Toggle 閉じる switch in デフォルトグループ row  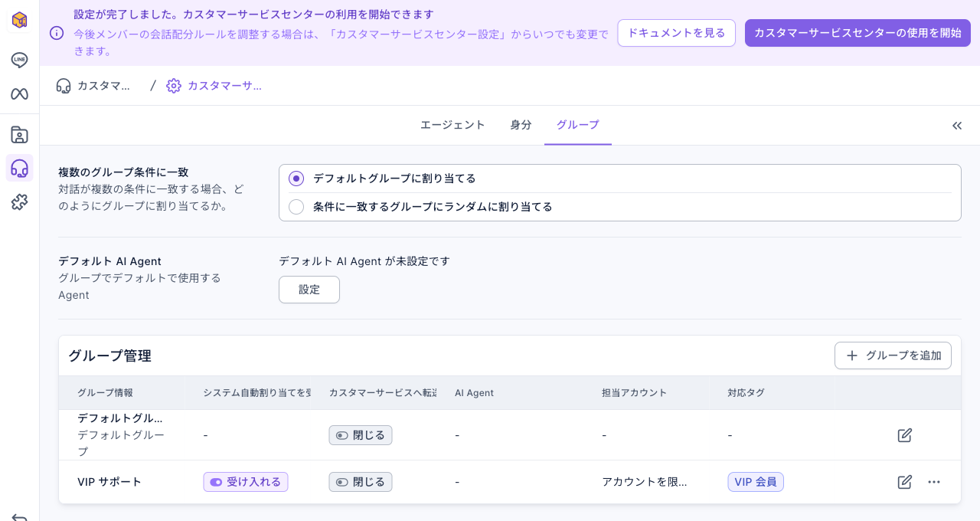[361, 435]
